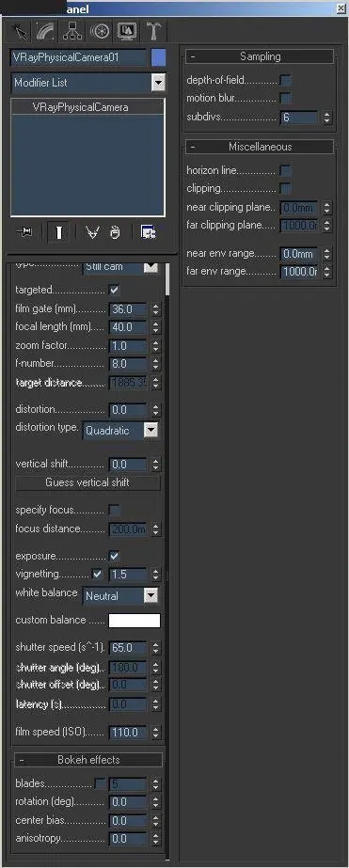The height and width of the screenshot is (868, 349).
Task: Enable depth-of-field checkbox
Action: point(285,81)
